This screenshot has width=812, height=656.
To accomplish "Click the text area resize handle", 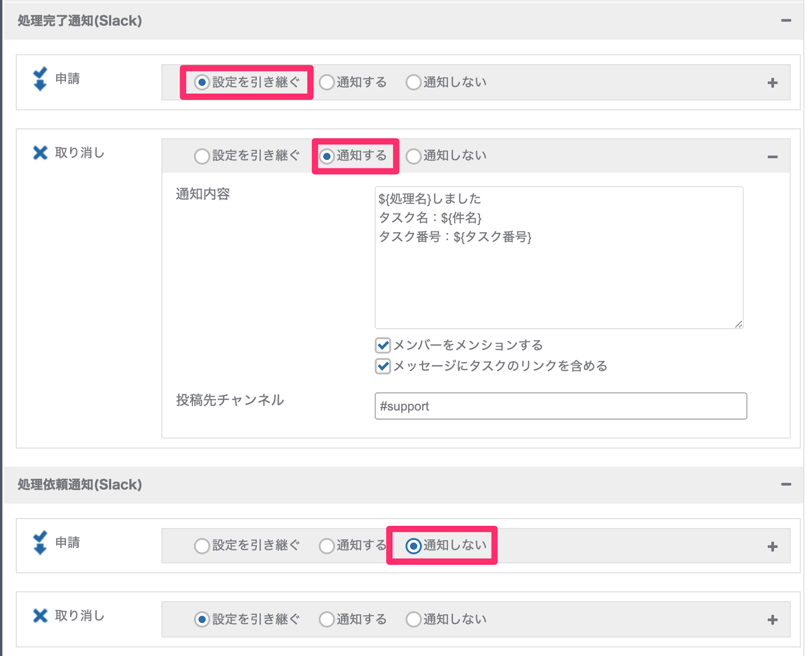I will tap(738, 324).
